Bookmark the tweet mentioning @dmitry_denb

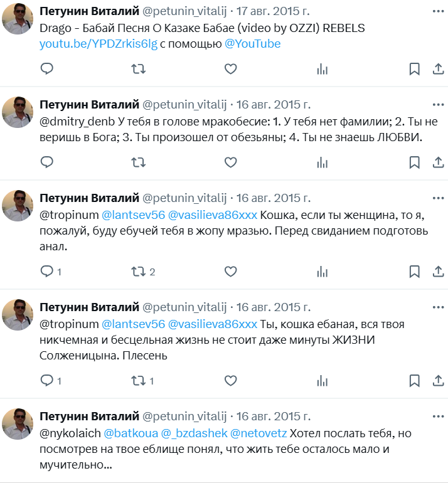414,162
